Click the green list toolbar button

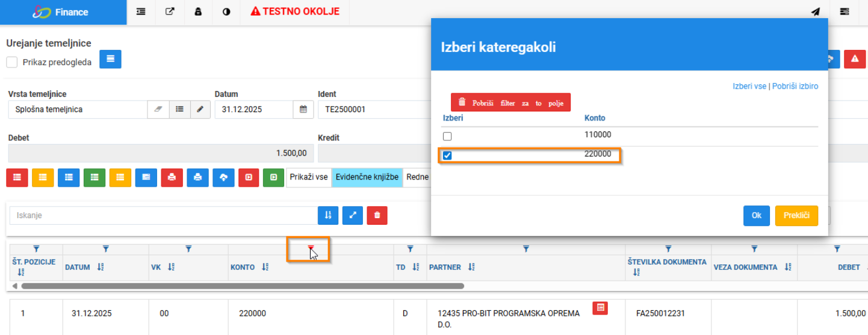[x=95, y=177]
